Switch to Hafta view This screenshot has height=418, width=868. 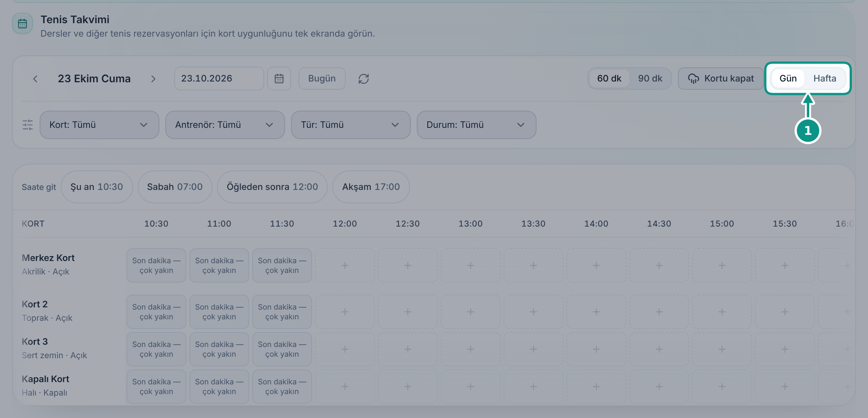point(825,79)
